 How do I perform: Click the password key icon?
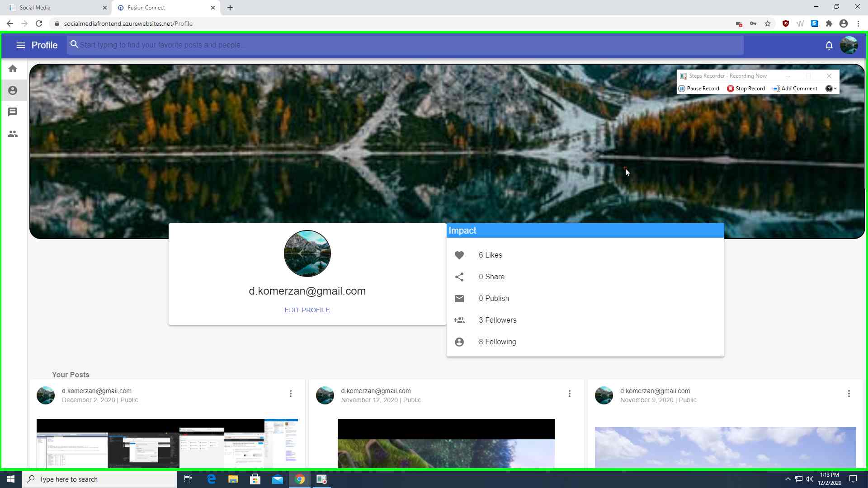(753, 23)
